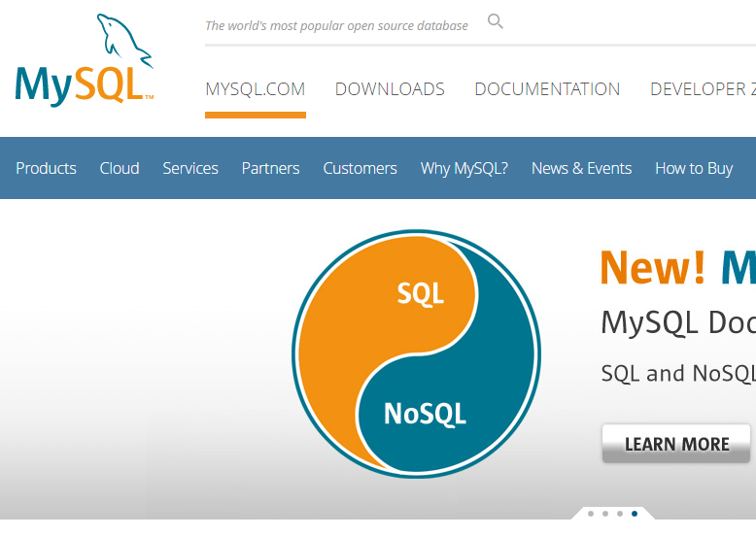Viewport: 756px width, 537px height.
Task: Click the SQL and NoSQL banner text
Action: click(678, 374)
